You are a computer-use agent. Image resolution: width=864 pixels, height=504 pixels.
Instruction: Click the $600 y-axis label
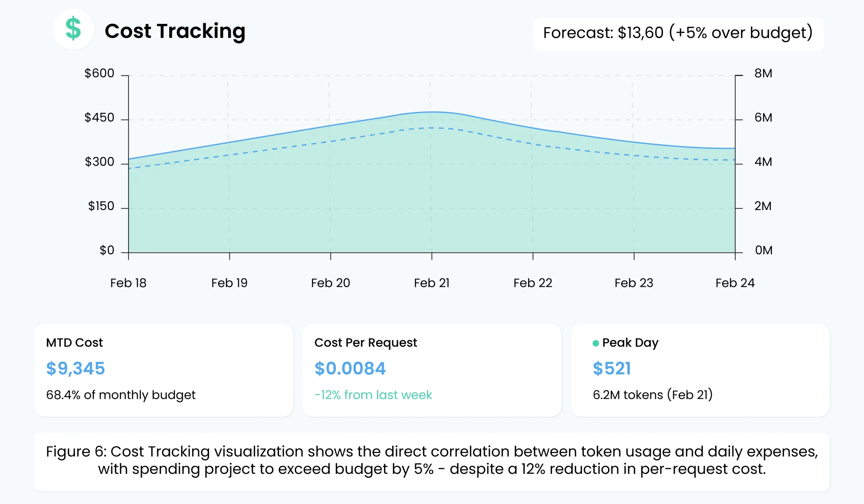pos(100,73)
